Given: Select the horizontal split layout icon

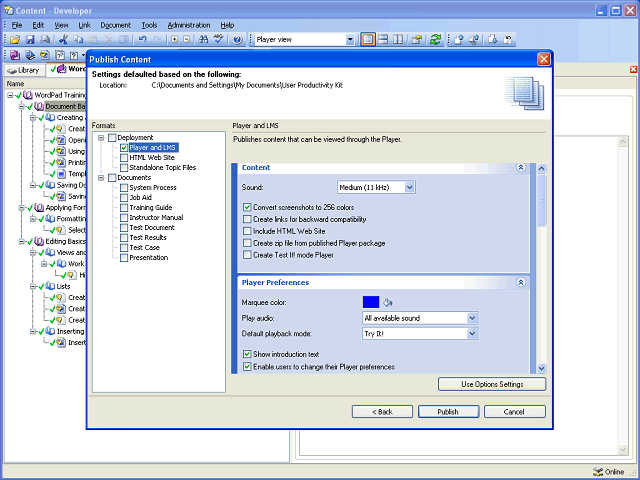Looking at the screenshot, I should click(x=383, y=40).
